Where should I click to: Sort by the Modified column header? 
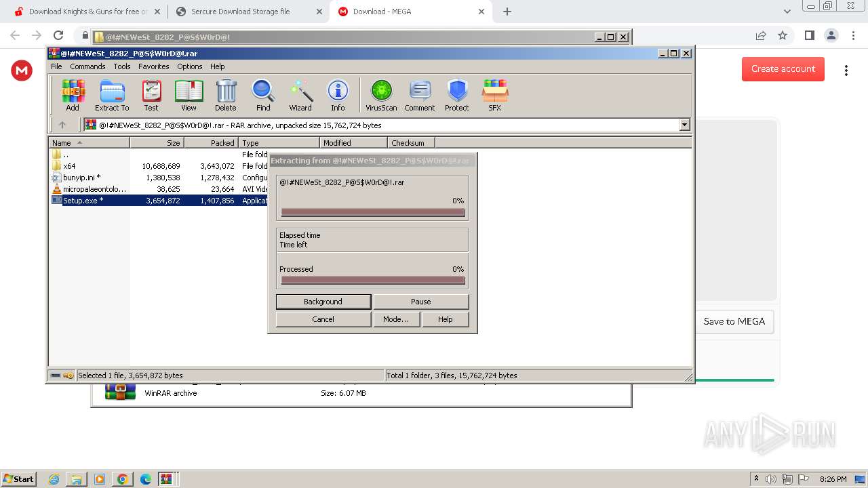point(353,143)
